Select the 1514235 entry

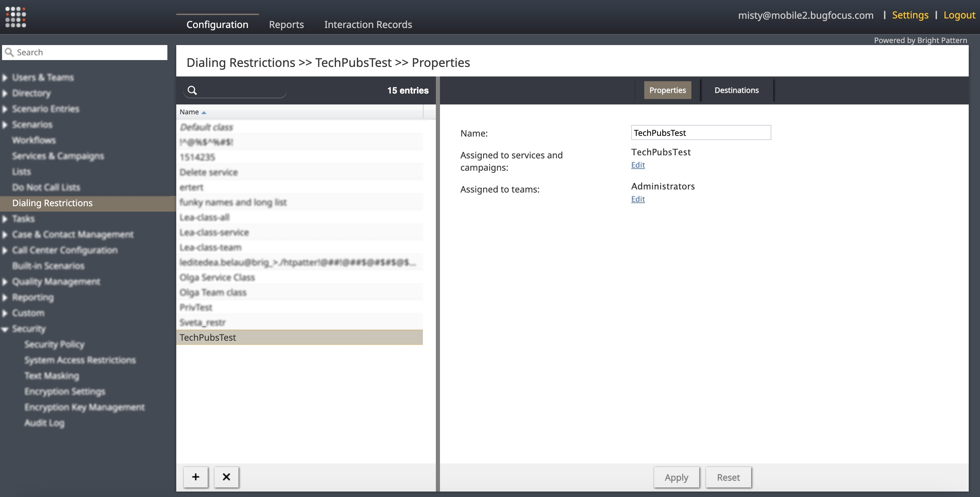point(300,157)
